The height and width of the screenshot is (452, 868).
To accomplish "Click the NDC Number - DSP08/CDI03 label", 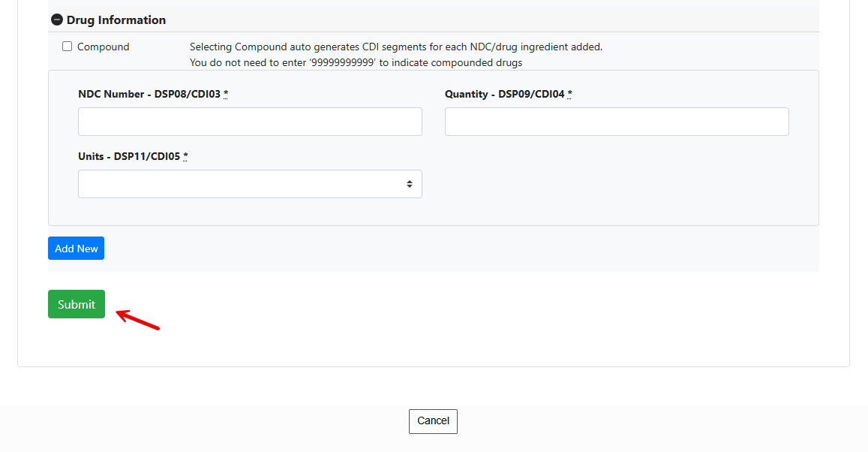I will click(149, 94).
